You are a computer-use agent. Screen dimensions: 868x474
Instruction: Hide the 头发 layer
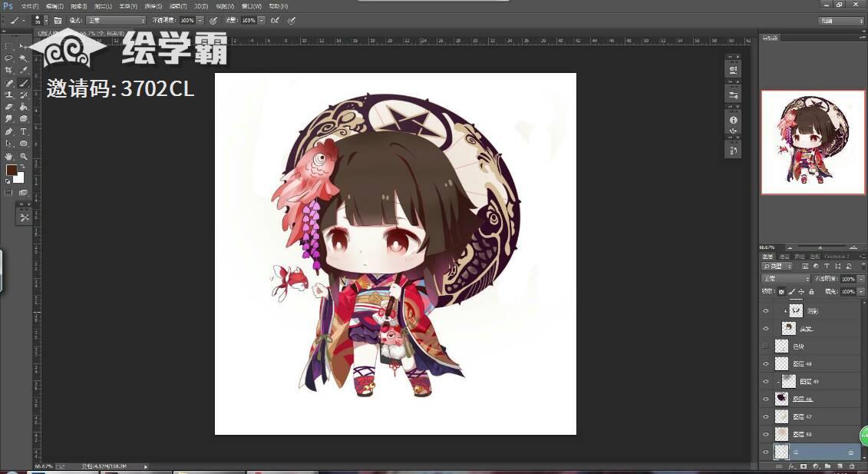[766, 329]
